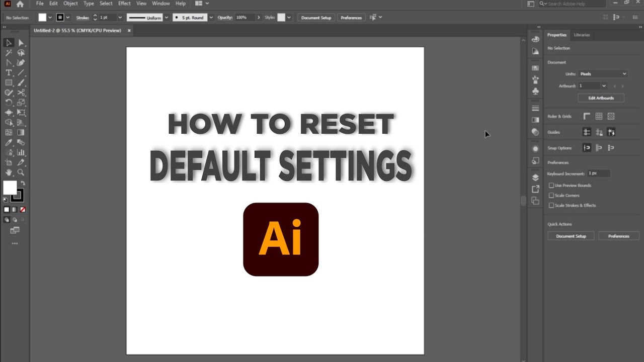Open Edit Toolbar three-dots button
Image resolution: width=644 pixels, height=362 pixels.
pyautogui.click(x=15, y=243)
